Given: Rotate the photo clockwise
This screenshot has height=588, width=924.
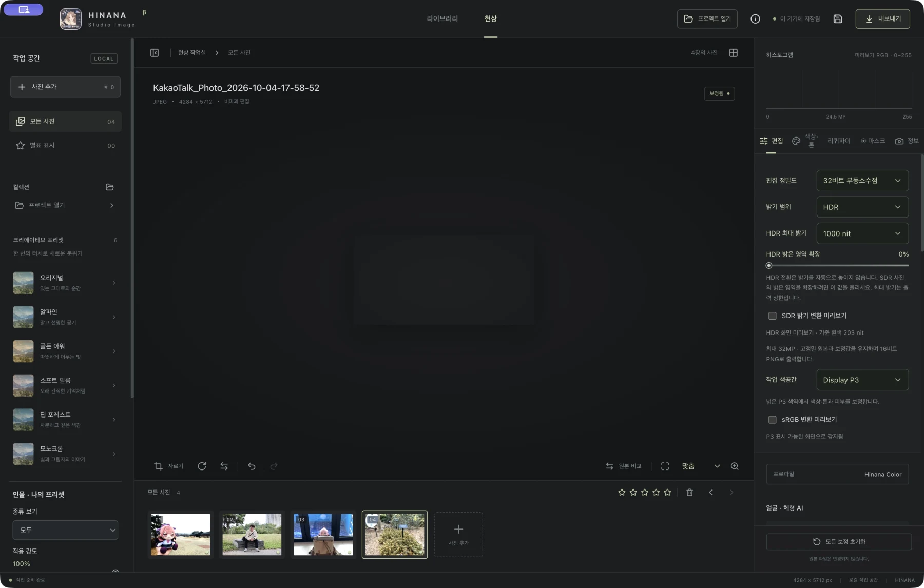Looking at the screenshot, I should 202,466.
